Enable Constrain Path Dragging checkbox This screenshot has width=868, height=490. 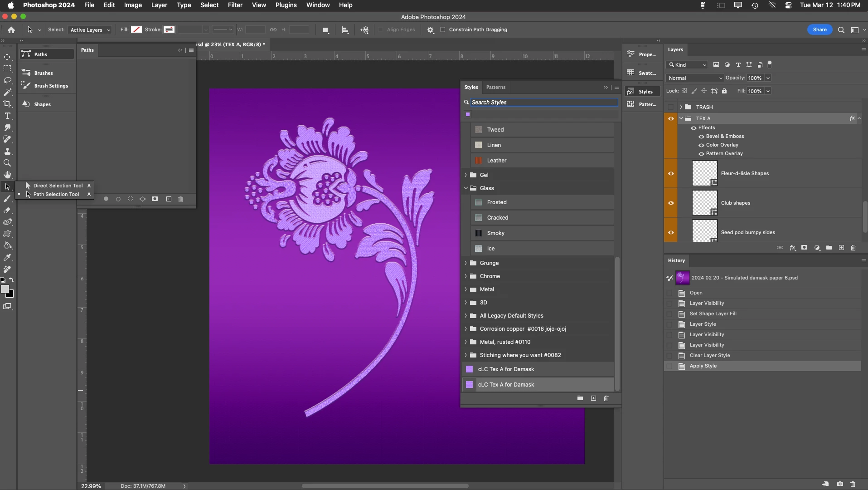coord(443,30)
